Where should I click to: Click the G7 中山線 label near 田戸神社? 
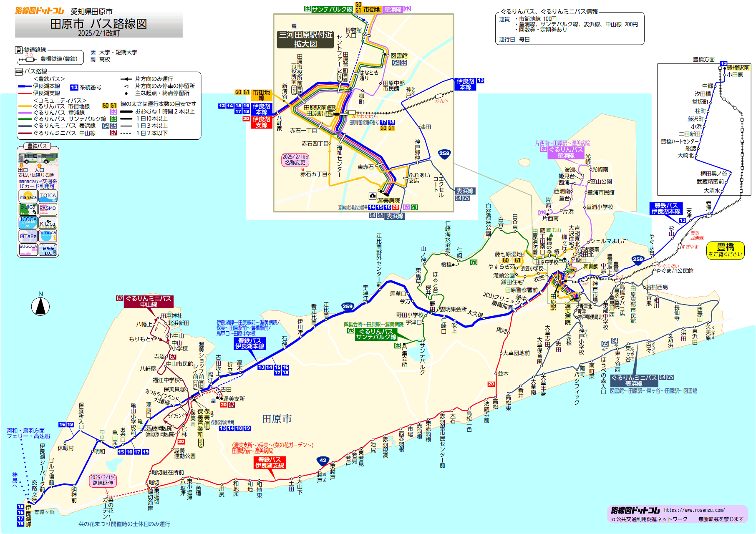(149, 302)
